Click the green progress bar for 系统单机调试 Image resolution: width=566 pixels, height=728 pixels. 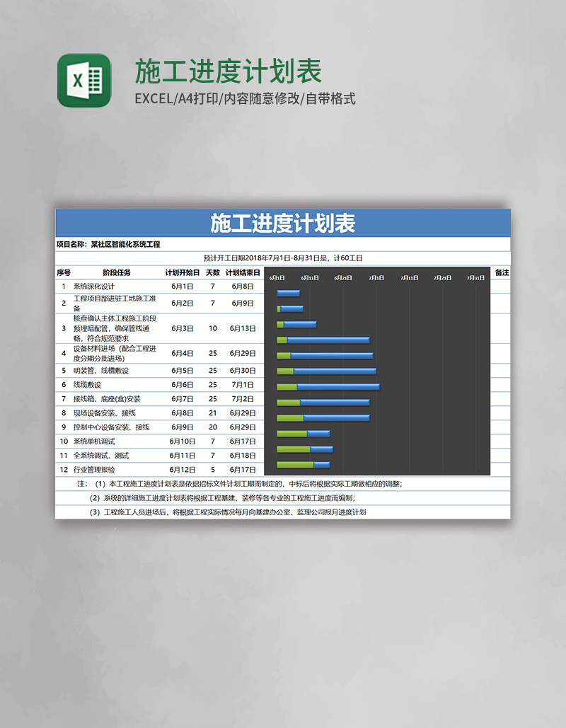(x=290, y=434)
